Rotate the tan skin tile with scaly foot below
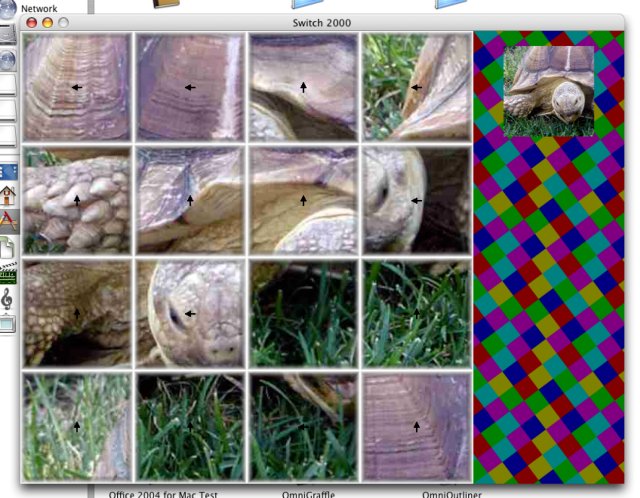The height and width of the screenshot is (498, 640). point(303,200)
